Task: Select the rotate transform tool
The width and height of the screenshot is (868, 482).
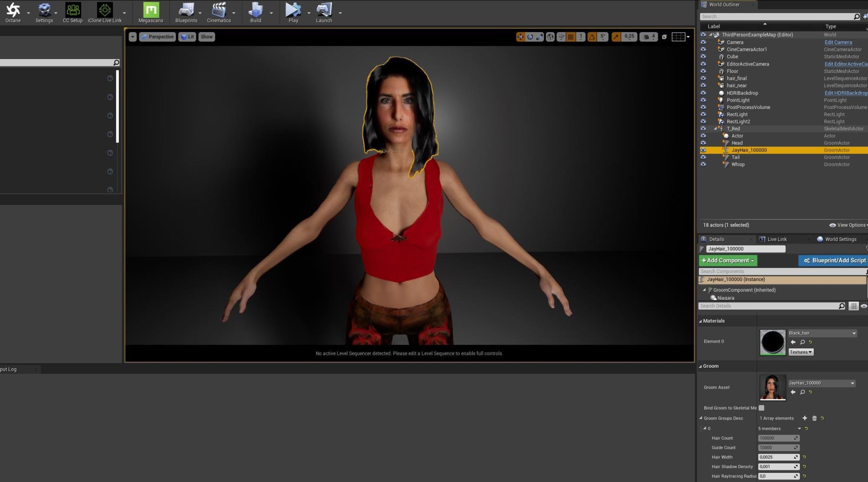Action: point(530,37)
